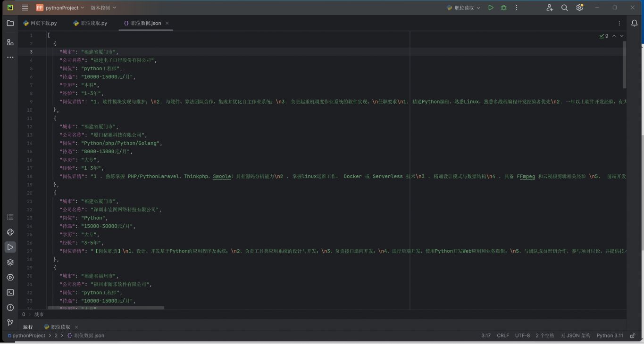Show more tool windows ellipsis
644x344 pixels.
click(10, 57)
